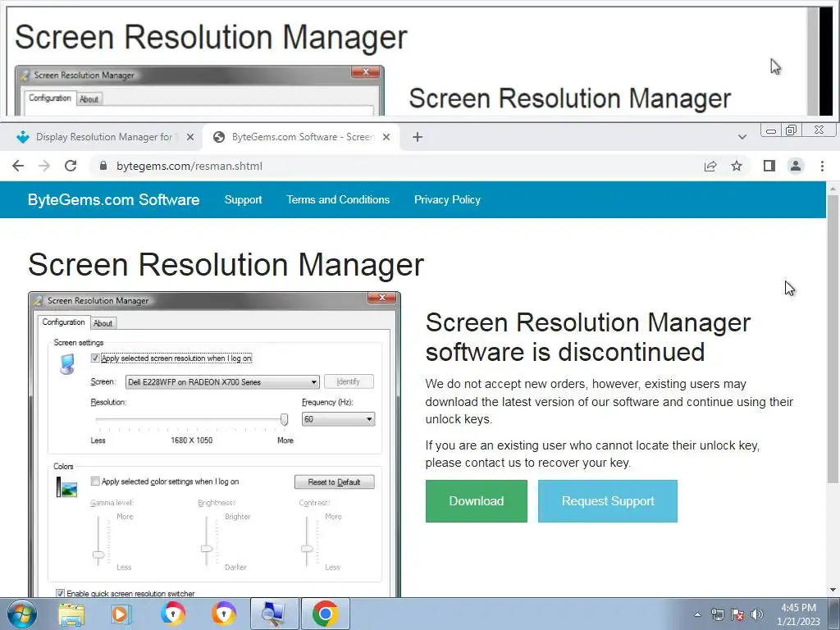This screenshot has height=630, width=840.
Task: Close the Display Resolution Manager tab
Action: pos(189,137)
